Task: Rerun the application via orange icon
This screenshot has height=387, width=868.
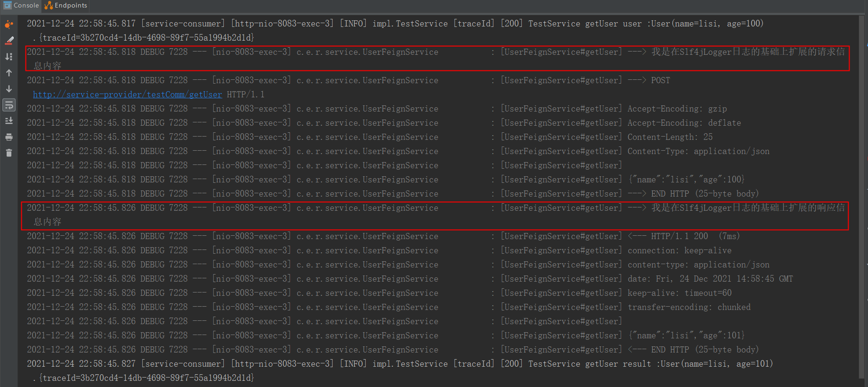Action: 9,24
